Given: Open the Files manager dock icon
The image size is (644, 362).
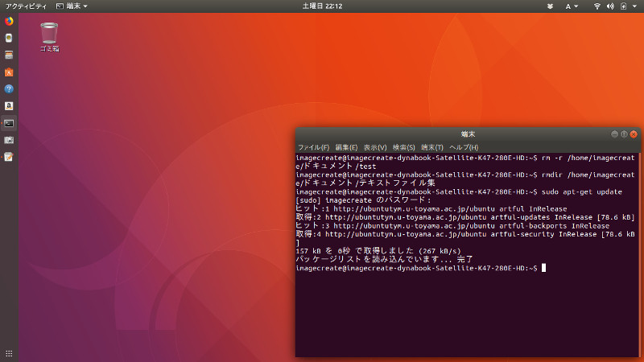Looking at the screenshot, I should pos(9,55).
